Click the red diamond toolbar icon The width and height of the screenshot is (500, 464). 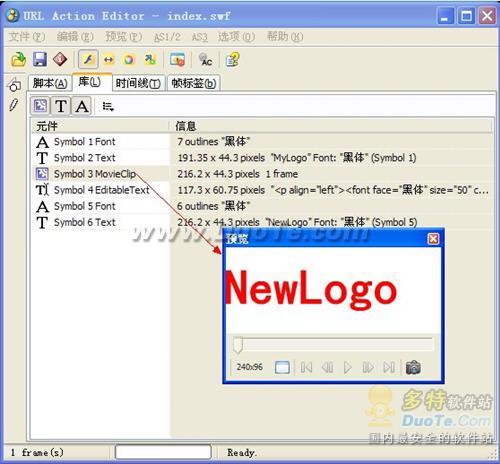point(60,60)
